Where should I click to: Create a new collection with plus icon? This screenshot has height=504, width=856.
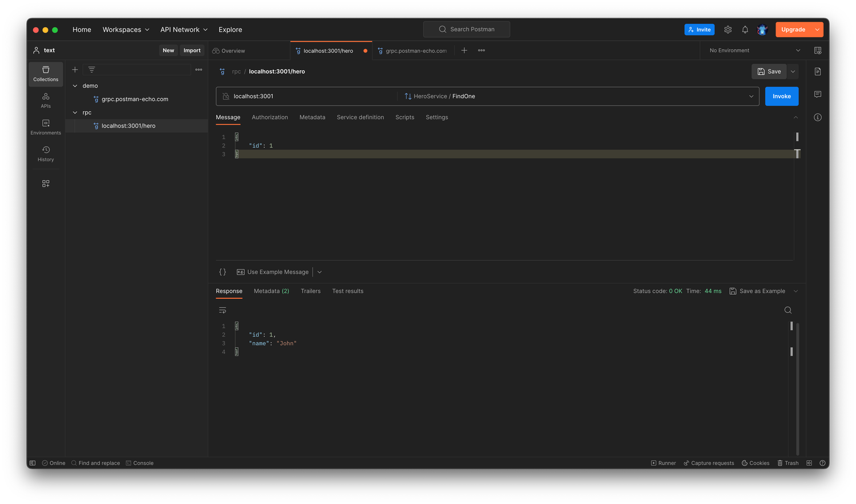coord(75,70)
